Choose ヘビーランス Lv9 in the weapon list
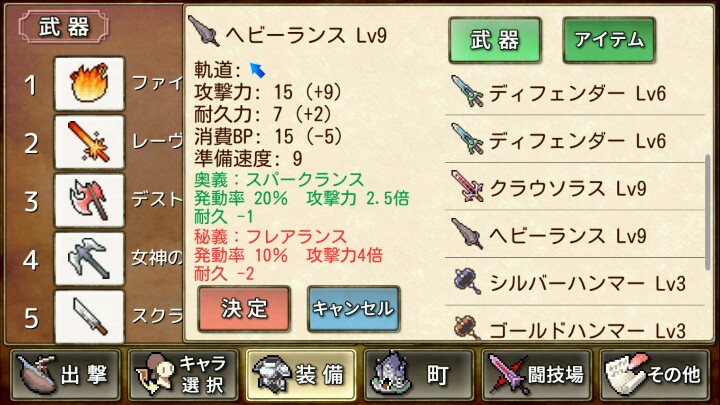The width and height of the screenshot is (720, 405). (575, 235)
